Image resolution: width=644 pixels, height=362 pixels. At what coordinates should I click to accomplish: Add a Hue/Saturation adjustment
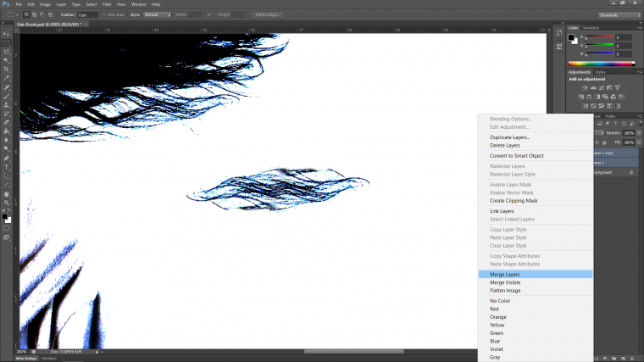pos(580,97)
